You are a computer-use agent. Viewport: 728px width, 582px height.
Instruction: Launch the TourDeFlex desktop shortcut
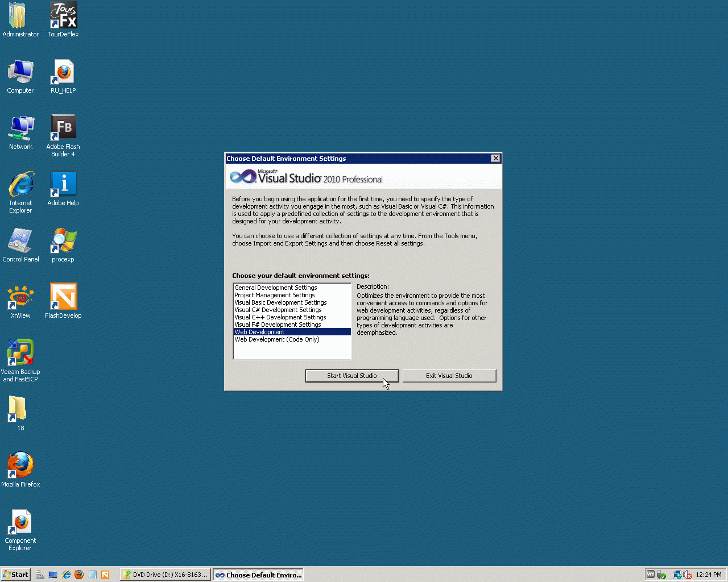pos(63,20)
